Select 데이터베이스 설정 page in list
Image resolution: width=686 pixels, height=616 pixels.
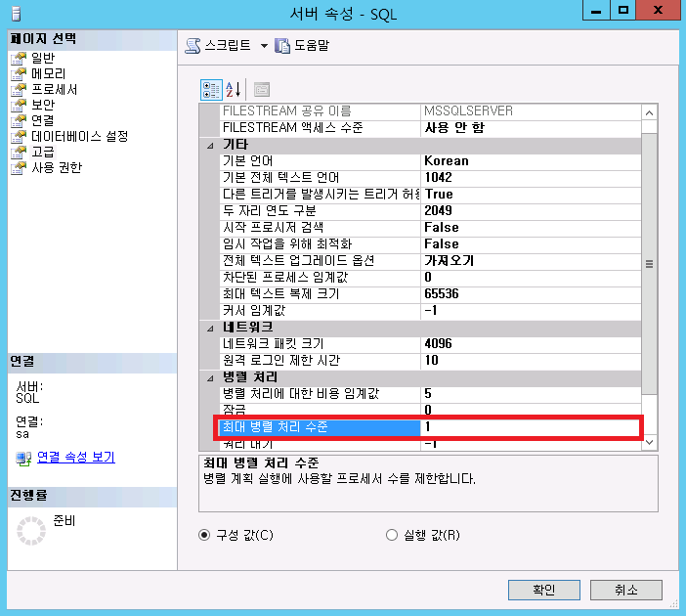pos(79,136)
